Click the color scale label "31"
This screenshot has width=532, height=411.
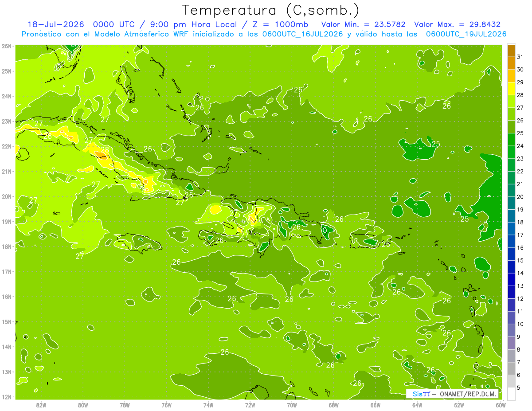(520, 57)
